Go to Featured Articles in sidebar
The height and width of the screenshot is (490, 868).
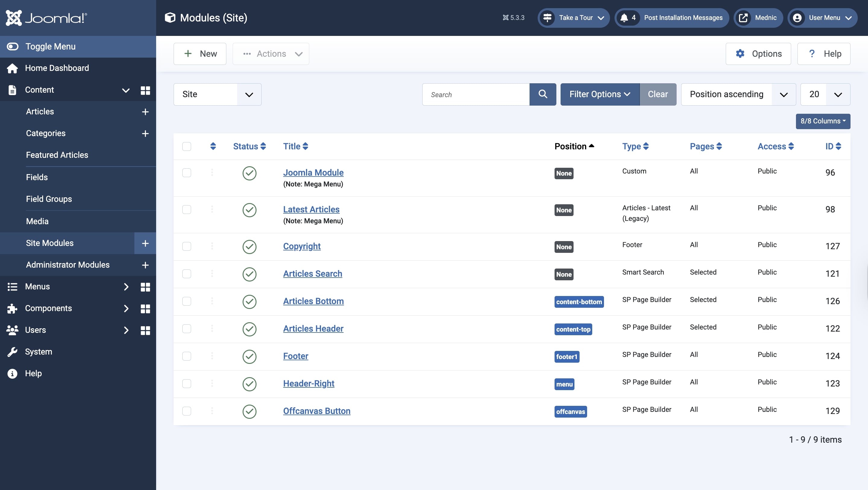click(x=57, y=155)
